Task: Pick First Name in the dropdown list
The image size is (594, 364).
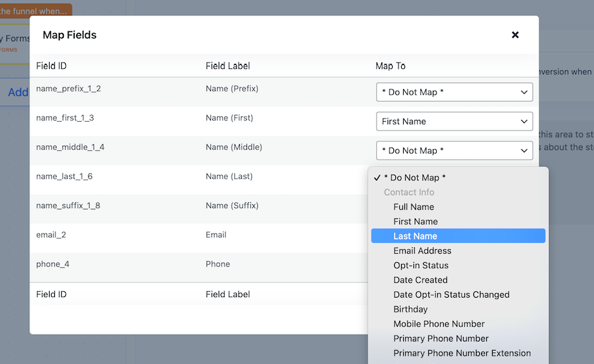Action: click(415, 222)
